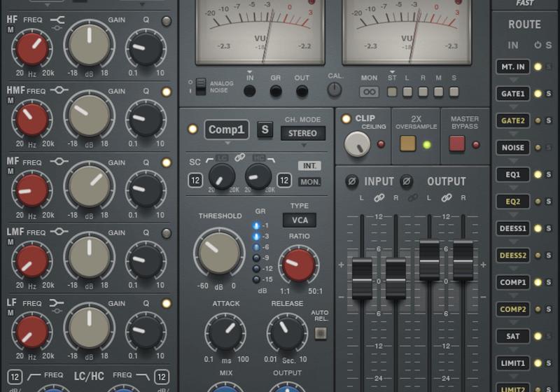Viewport: 560px width, 392px height.
Task: Click the ROUTE power icon header
Action: coord(538,45)
